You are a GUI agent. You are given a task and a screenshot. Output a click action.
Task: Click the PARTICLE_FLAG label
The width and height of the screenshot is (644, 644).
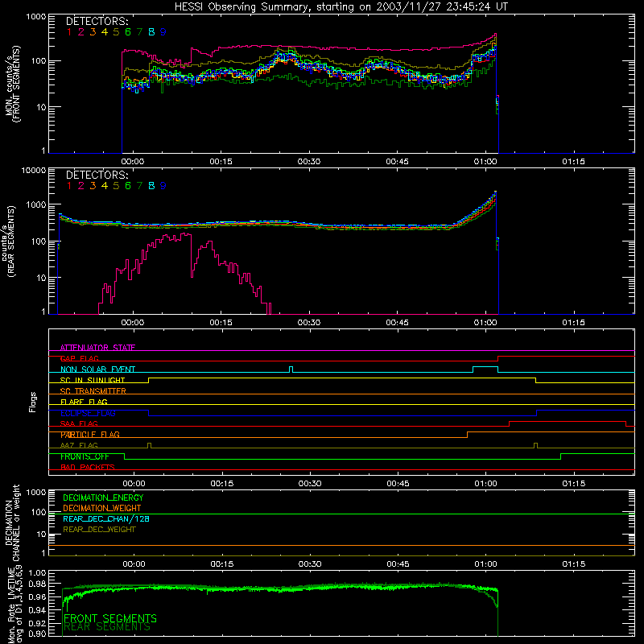pos(90,435)
